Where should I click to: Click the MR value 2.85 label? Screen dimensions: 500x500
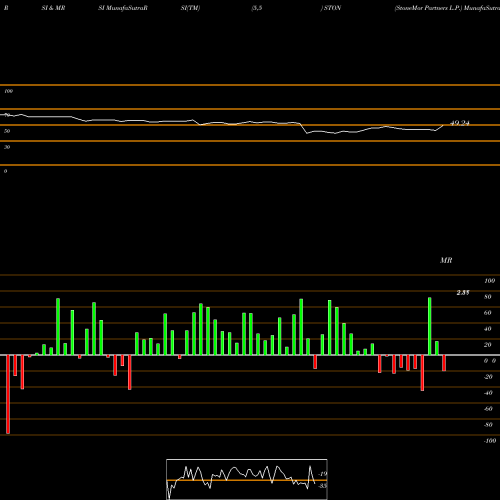[x=463, y=293]
